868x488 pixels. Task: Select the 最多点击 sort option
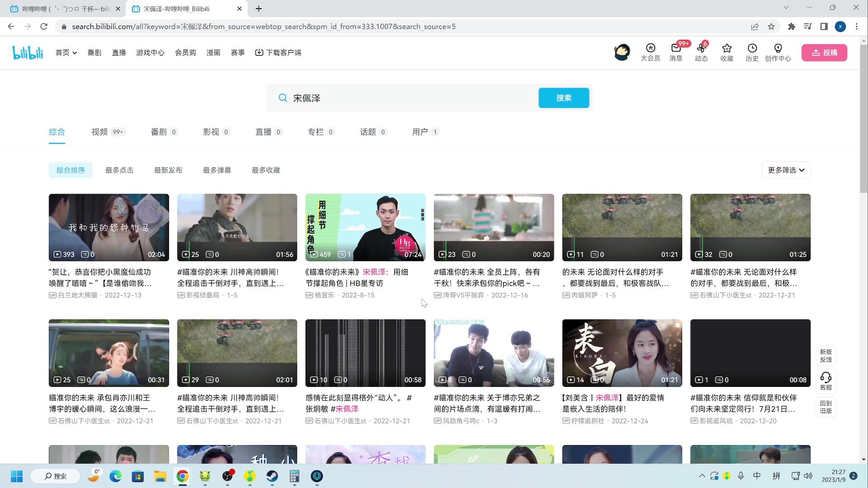pos(119,170)
